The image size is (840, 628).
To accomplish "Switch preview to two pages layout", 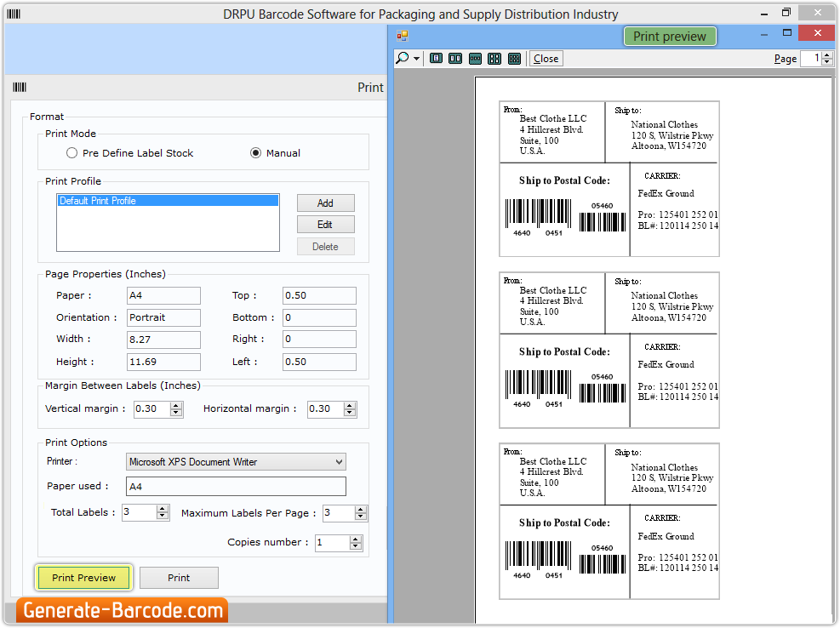I will pos(455,59).
